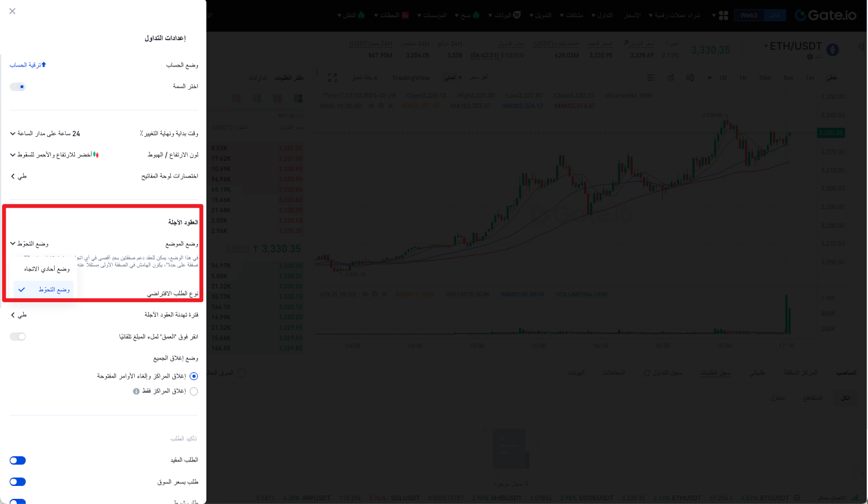Screen dimensions: 868x504
Task: Toggle market order confirmation switch
Action: coord(17,482)
